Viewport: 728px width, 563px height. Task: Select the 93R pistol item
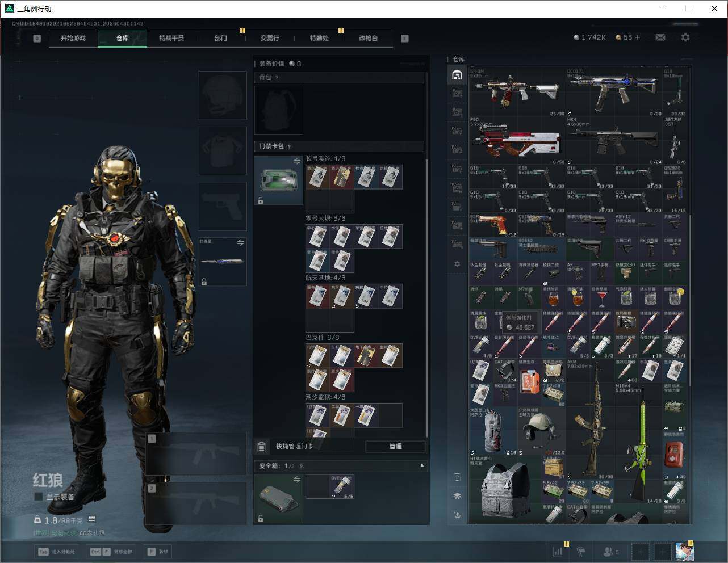(493, 225)
